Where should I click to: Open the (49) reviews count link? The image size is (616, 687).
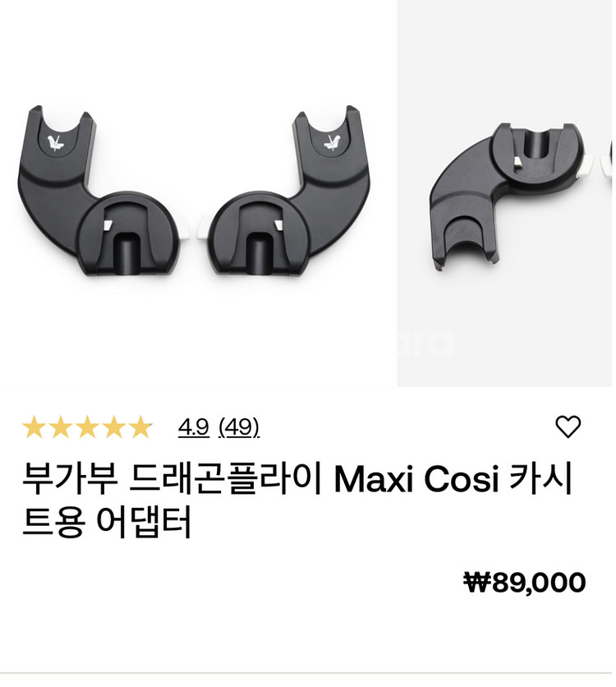239,426
